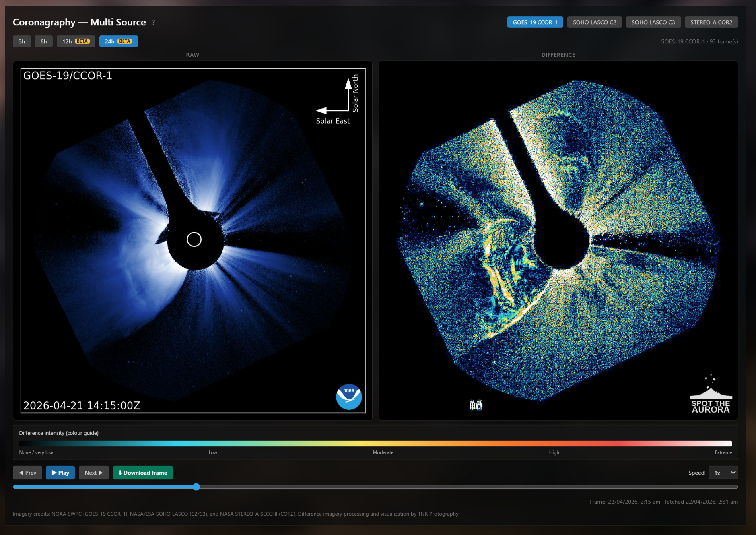
Task: Open the Speed 1x dropdown
Action: click(723, 473)
